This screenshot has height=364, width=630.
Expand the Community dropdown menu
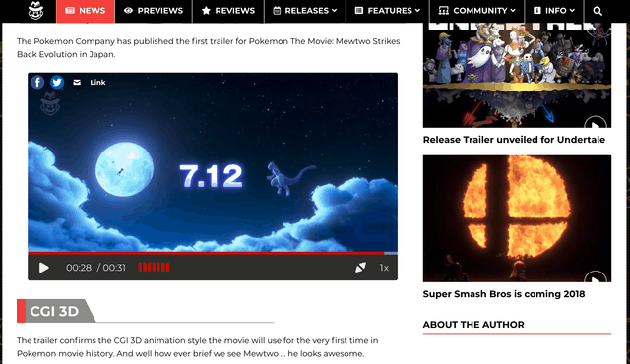[476, 11]
